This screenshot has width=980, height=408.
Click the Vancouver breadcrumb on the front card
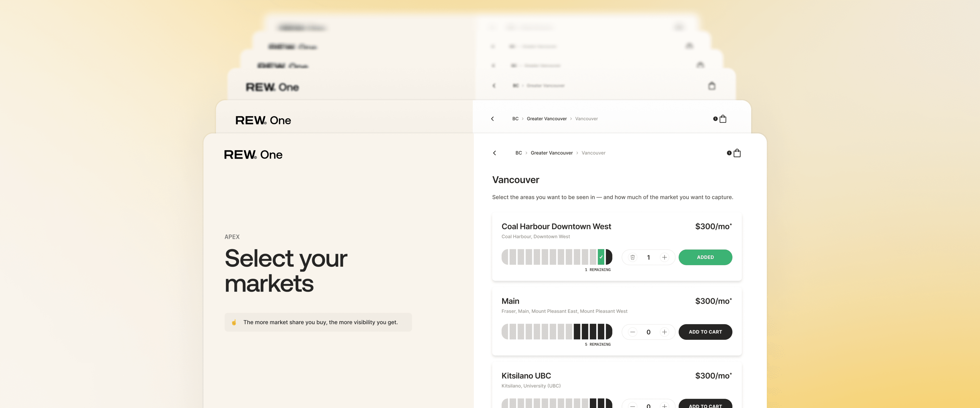(x=593, y=153)
